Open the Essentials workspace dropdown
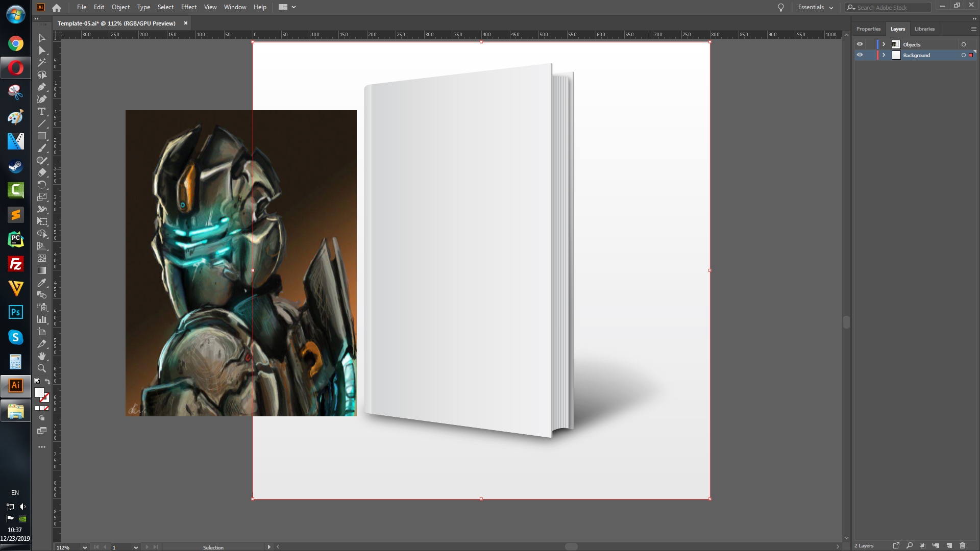This screenshot has height=551, width=980. coord(816,7)
